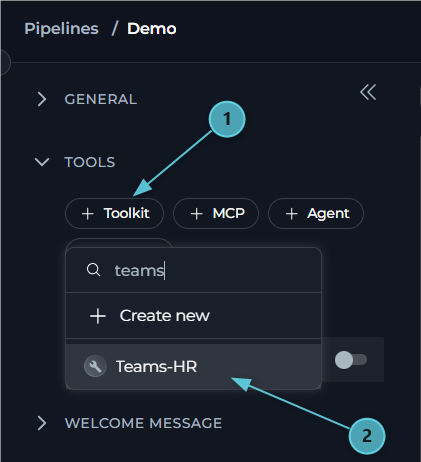Screen dimensions: 421x462
Task: Click the TOOLS section label
Action: tap(90, 162)
